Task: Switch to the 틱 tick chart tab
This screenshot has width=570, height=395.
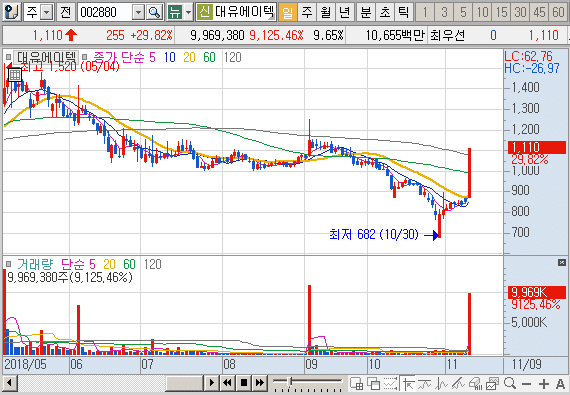Action: (404, 12)
